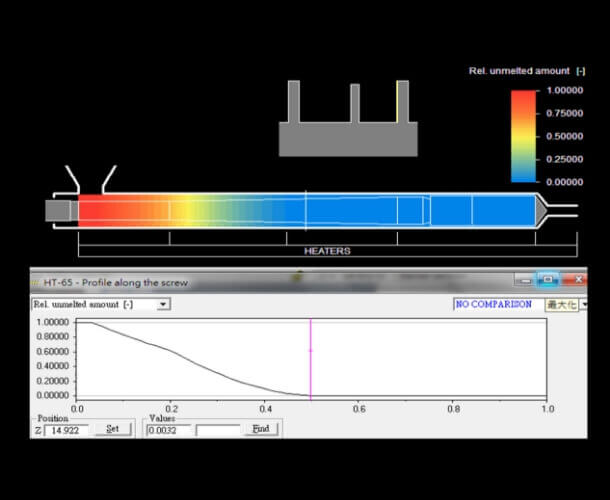Click the 0.25000 legend value
Viewport: 610px width, 500px height.
click(x=564, y=159)
